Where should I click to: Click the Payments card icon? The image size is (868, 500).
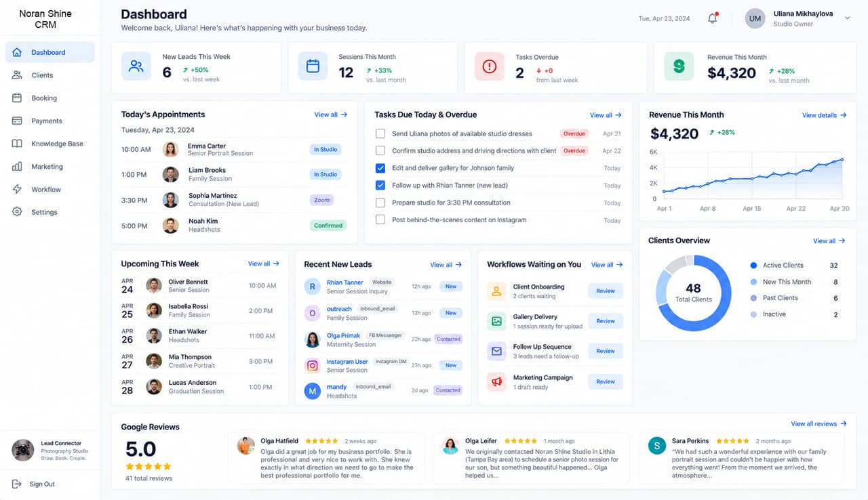(17, 121)
